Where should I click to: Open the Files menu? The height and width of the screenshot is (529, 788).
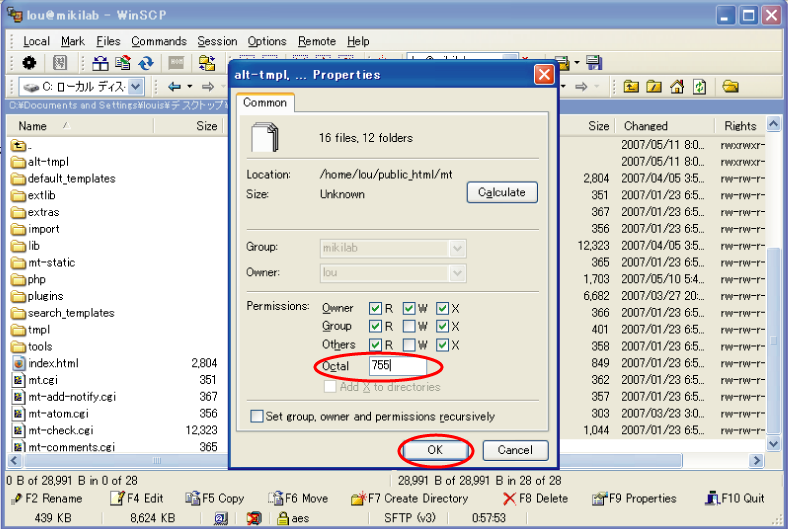pos(109,41)
